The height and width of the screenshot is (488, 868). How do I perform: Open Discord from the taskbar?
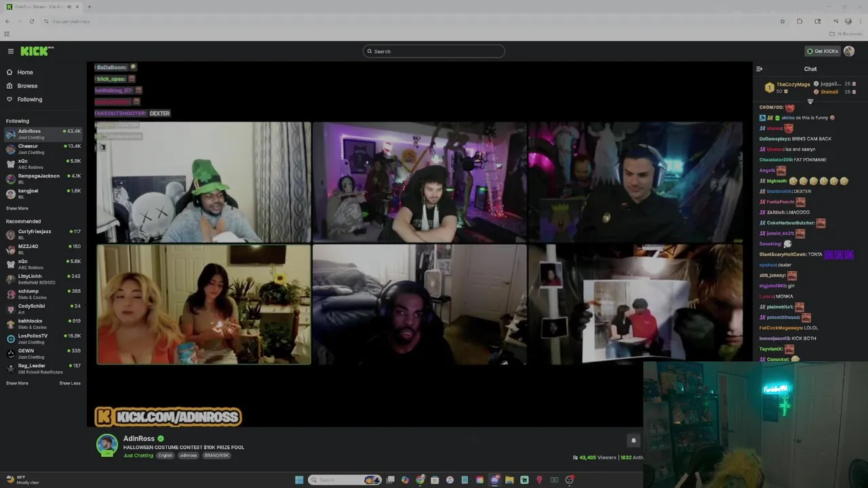pos(494,480)
